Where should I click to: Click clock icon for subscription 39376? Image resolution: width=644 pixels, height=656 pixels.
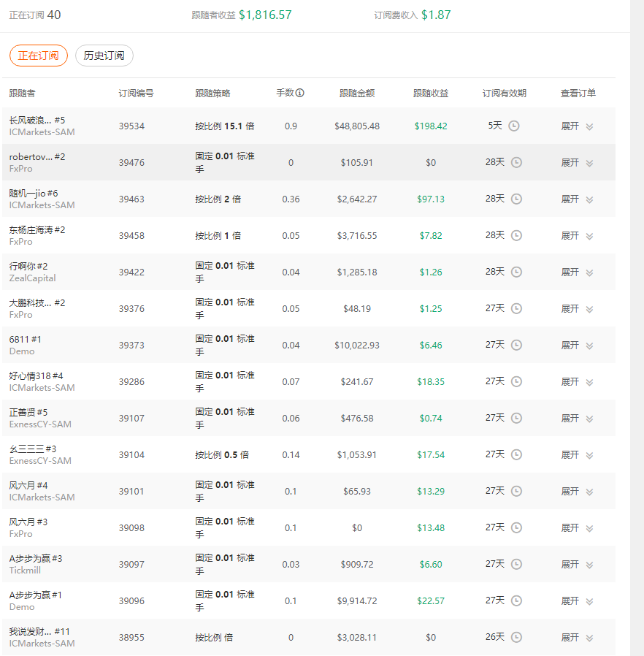coord(516,308)
